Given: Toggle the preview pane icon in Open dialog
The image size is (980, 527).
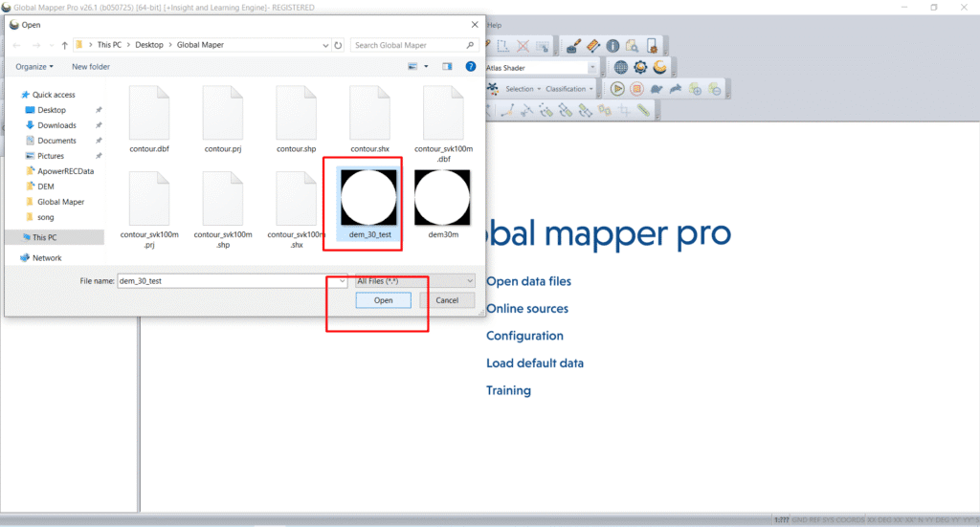Looking at the screenshot, I should pos(447,66).
